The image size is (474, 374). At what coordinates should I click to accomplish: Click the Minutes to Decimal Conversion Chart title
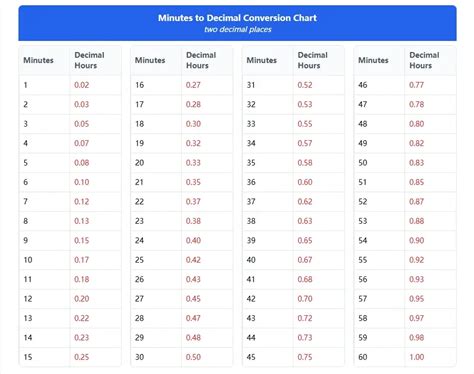point(237,18)
